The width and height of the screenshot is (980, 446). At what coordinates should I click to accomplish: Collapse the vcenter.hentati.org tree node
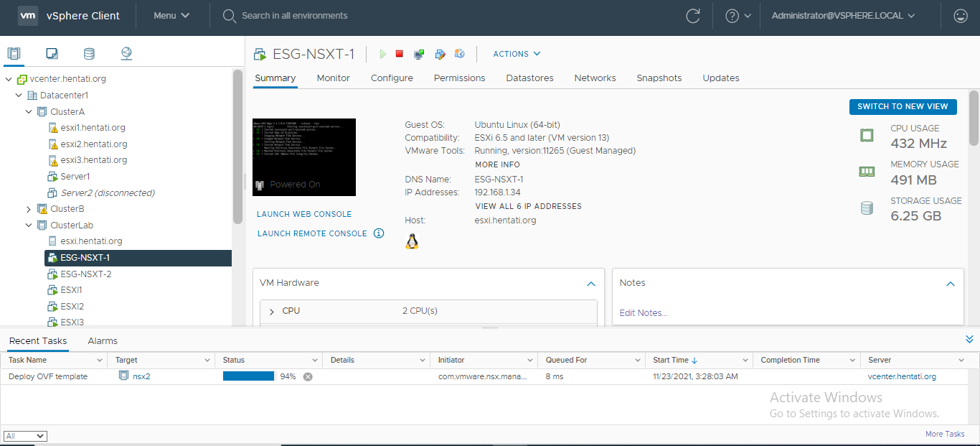9,79
